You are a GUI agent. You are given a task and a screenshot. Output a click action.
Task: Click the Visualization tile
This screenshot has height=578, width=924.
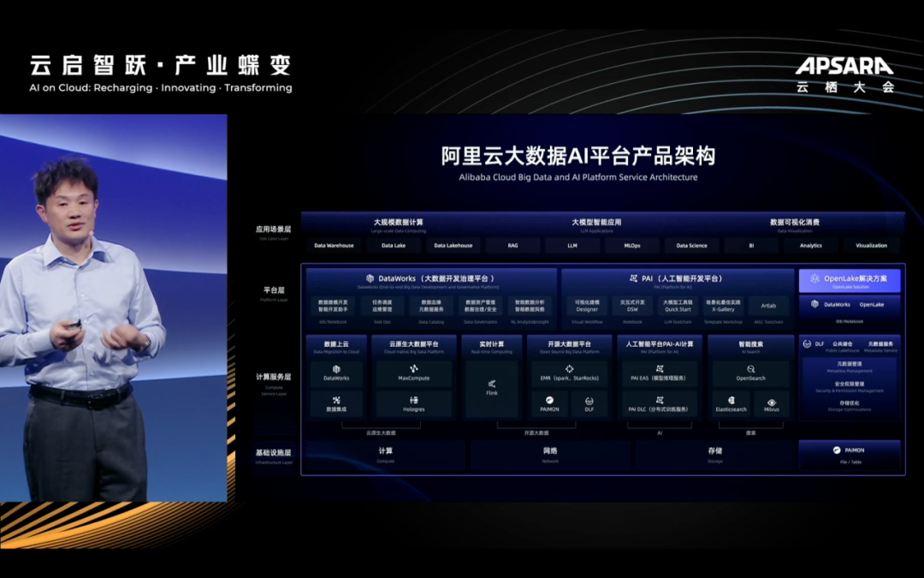tap(871, 246)
